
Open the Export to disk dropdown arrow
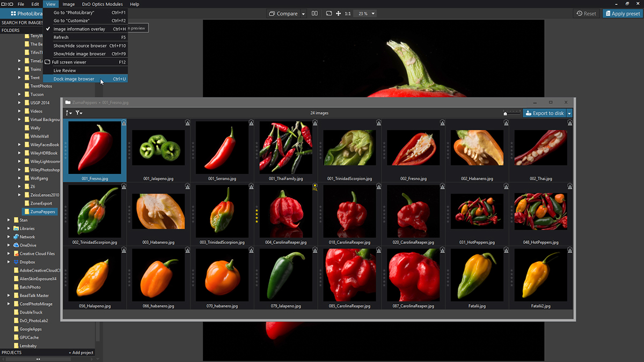tap(569, 113)
